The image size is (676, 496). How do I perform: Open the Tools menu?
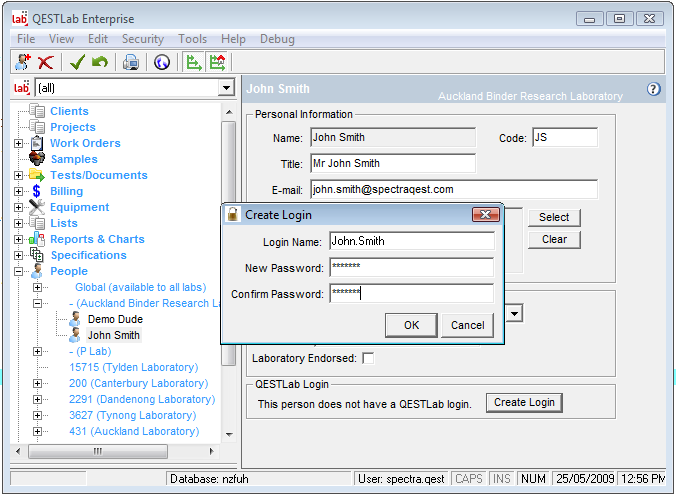[192, 39]
